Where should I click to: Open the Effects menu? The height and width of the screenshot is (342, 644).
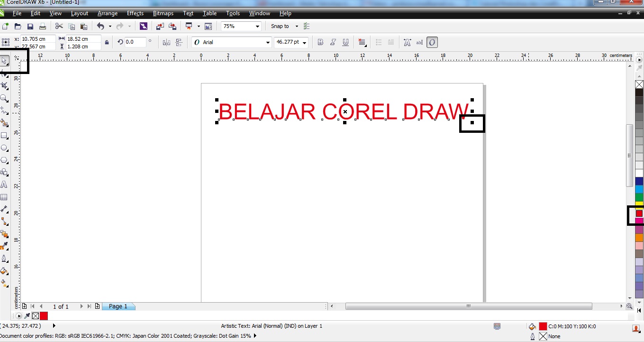135,13
